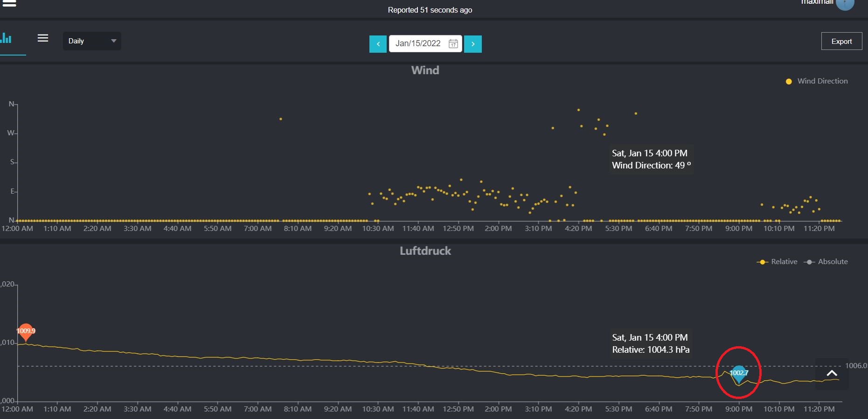Click the Luftdruck chart title
Image resolution: width=868 pixels, height=419 pixels.
click(x=425, y=251)
